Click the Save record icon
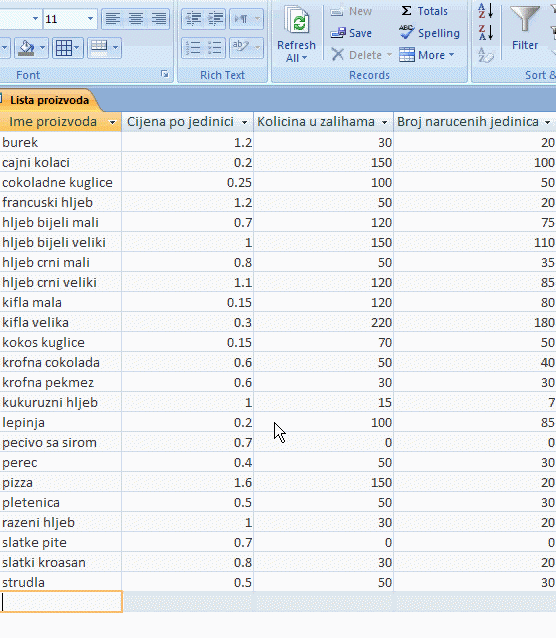The image size is (556, 638). click(x=351, y=33)
